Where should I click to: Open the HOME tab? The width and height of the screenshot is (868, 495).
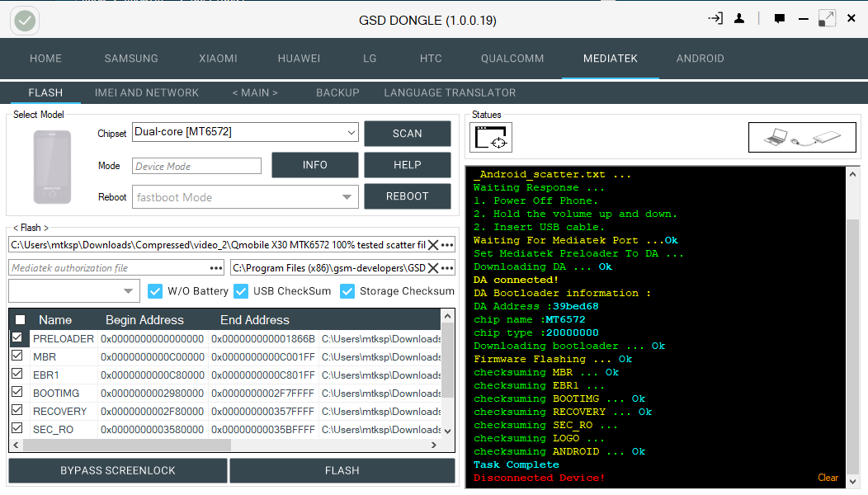tap(46, 58)
